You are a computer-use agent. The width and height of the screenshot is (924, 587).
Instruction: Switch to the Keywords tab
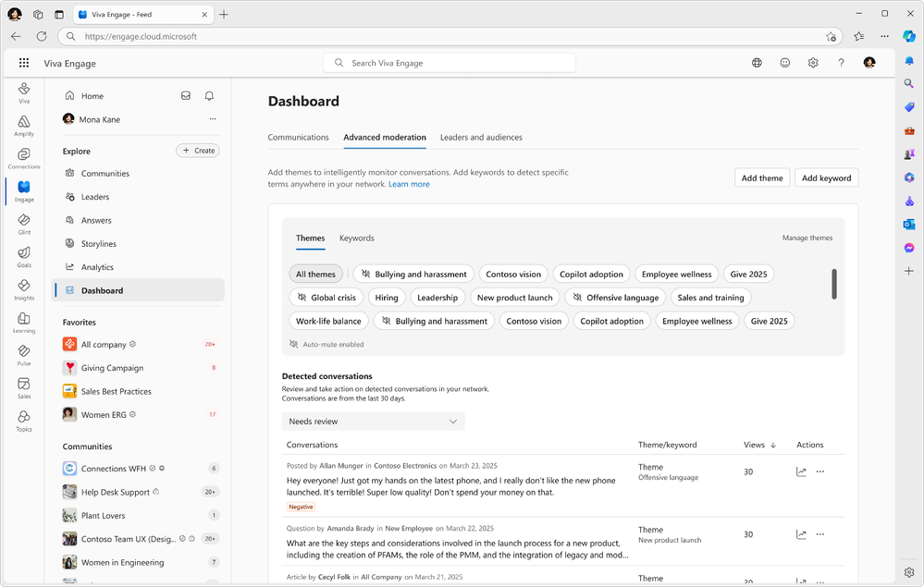coord(356,238)
